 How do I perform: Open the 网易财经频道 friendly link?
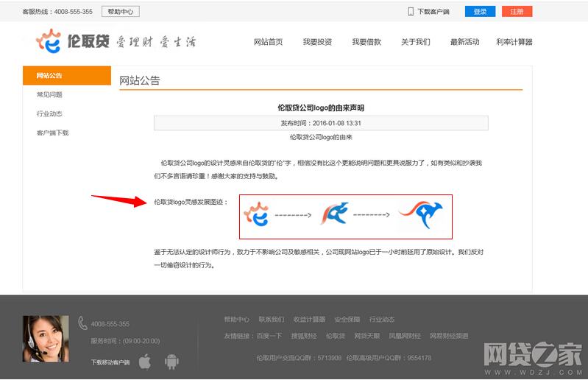click(x=449, y=336)
